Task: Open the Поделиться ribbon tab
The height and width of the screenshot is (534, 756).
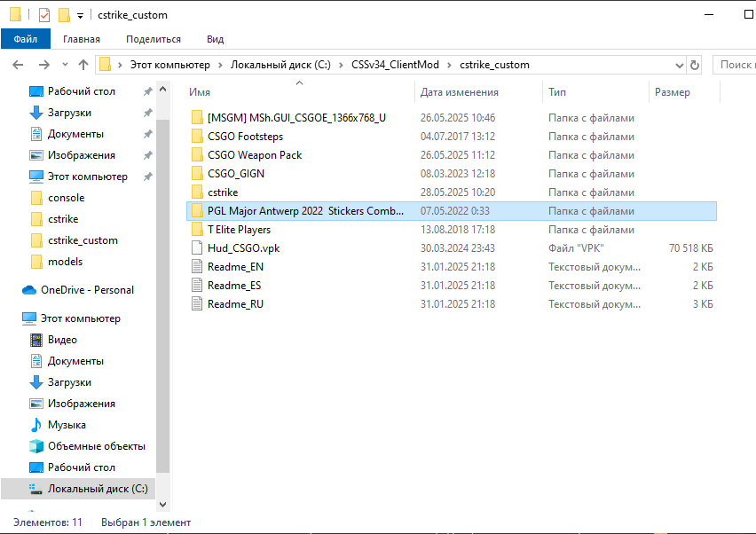Action: [153, 39]
